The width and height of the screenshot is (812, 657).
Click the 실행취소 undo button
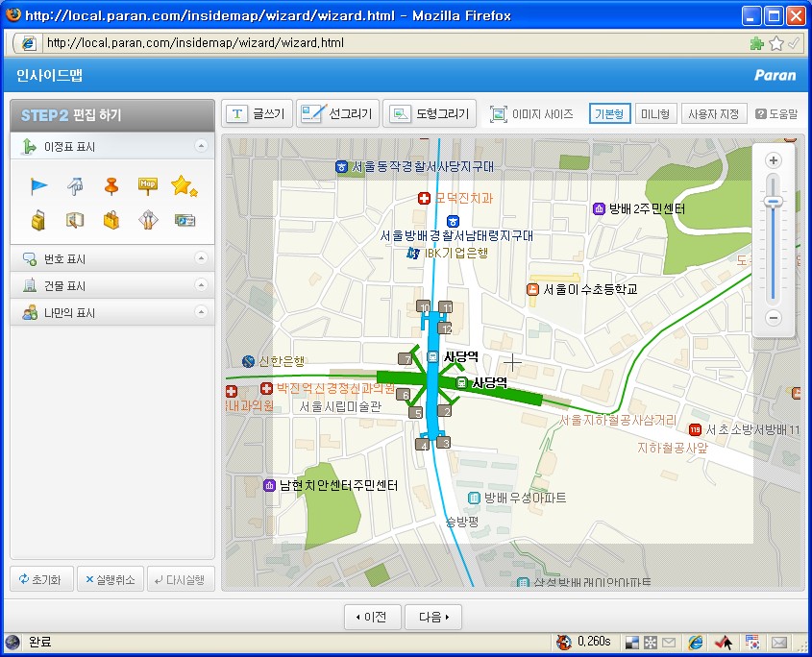coord(111,579)
